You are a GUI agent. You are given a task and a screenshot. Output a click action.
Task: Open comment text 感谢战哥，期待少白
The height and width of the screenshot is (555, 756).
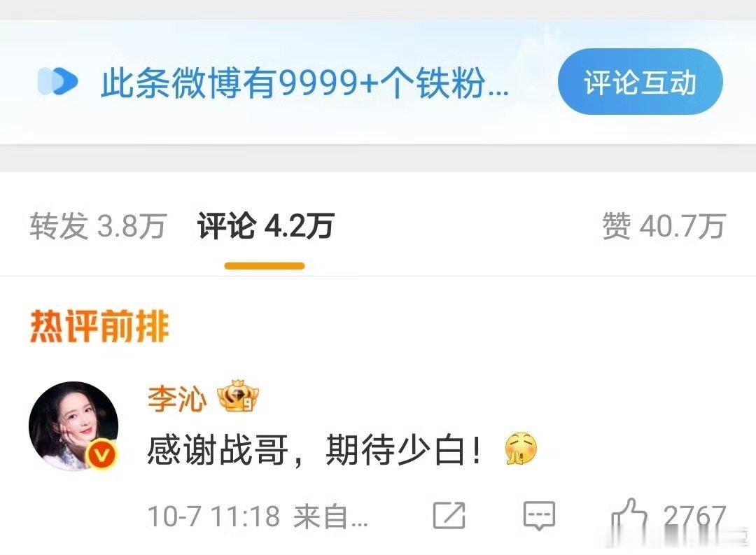[x=314, y=449]
